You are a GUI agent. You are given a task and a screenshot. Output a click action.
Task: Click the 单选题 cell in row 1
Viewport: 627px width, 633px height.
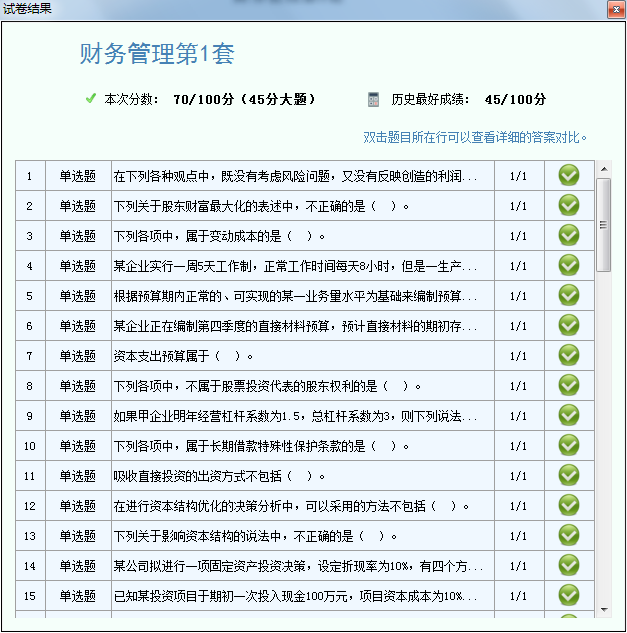tap(78, 176)
